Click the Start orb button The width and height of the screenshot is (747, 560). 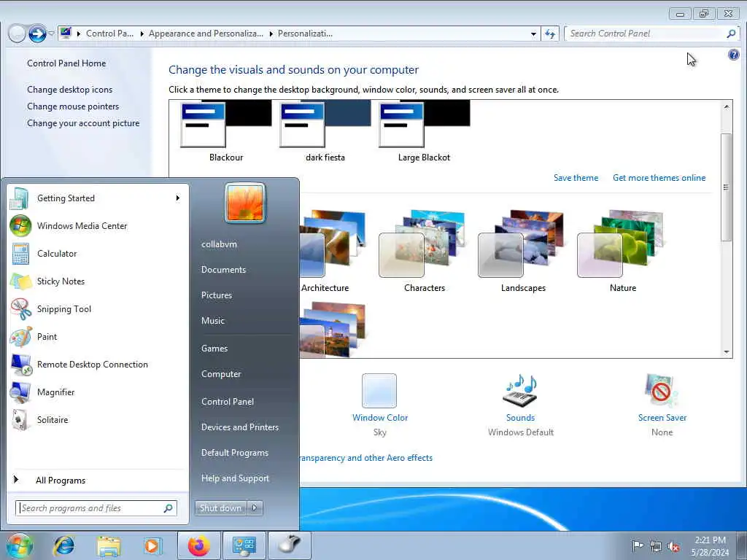[x=20, y=545]
